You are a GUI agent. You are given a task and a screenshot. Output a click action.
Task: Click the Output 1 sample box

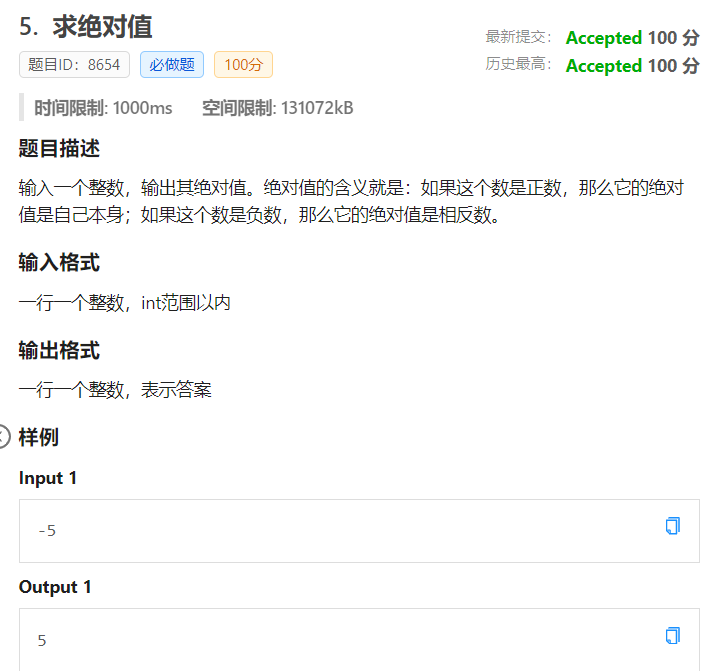tap(359, 639)
